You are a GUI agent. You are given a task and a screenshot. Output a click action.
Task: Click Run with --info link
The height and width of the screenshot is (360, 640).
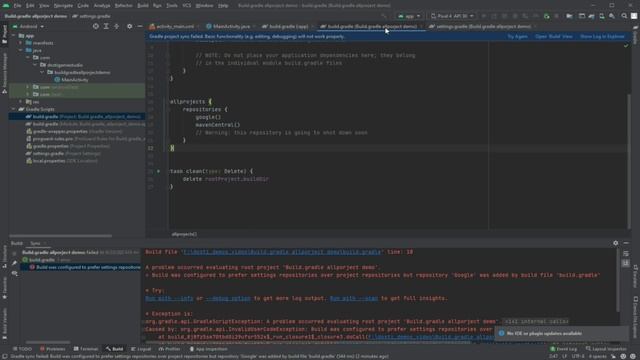[169, 298]
